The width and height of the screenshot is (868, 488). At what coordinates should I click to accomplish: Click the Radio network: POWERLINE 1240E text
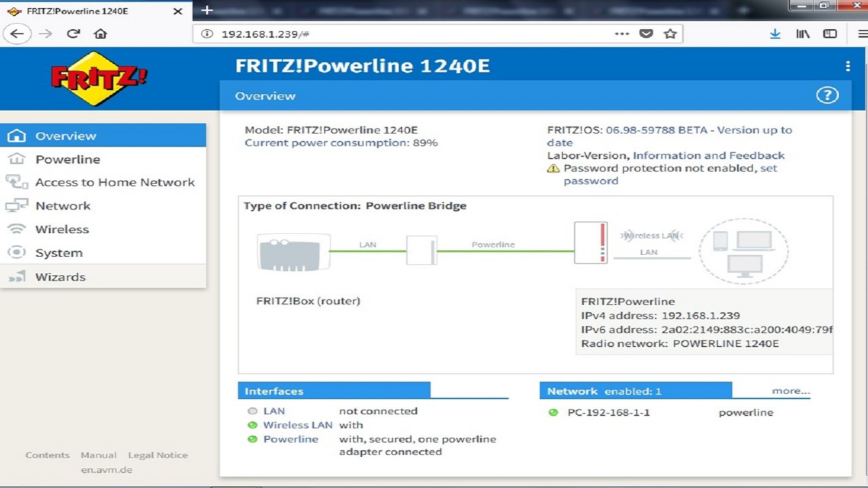(x=680, y=344)
